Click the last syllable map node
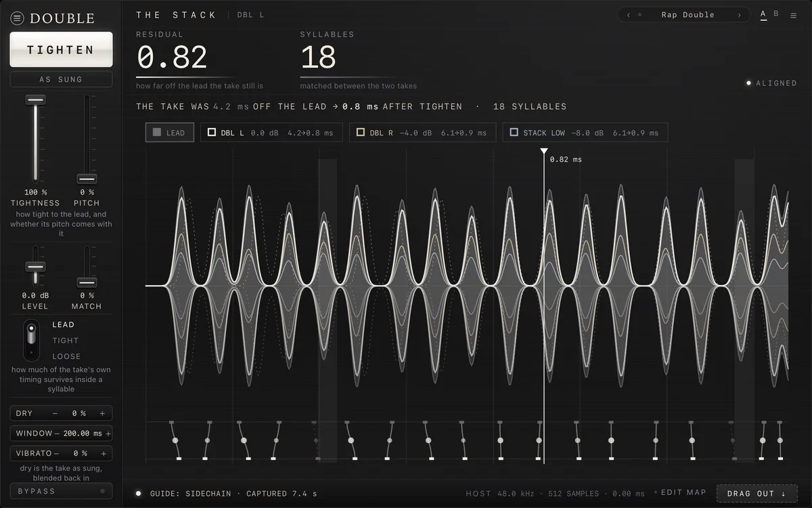This screenshot has height=508, width=812. (780, 440)
